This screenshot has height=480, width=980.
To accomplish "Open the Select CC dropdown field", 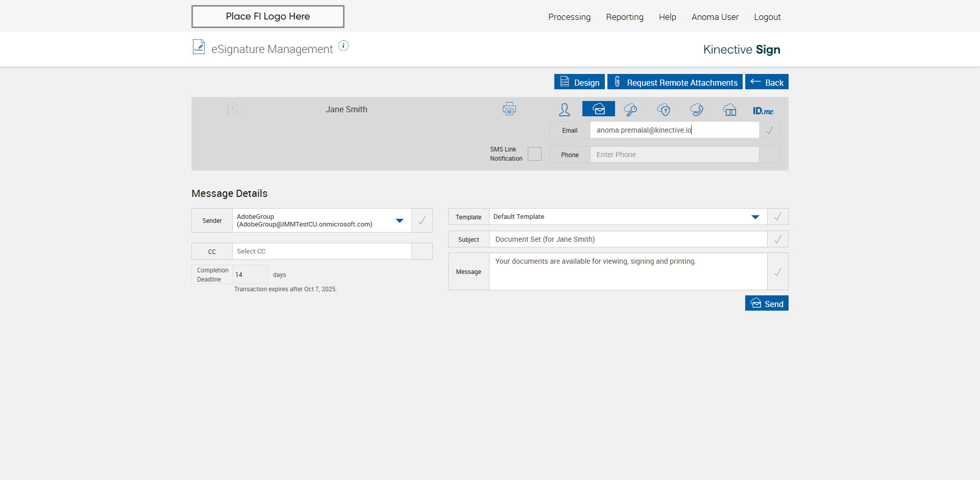I will pos(322,251).
